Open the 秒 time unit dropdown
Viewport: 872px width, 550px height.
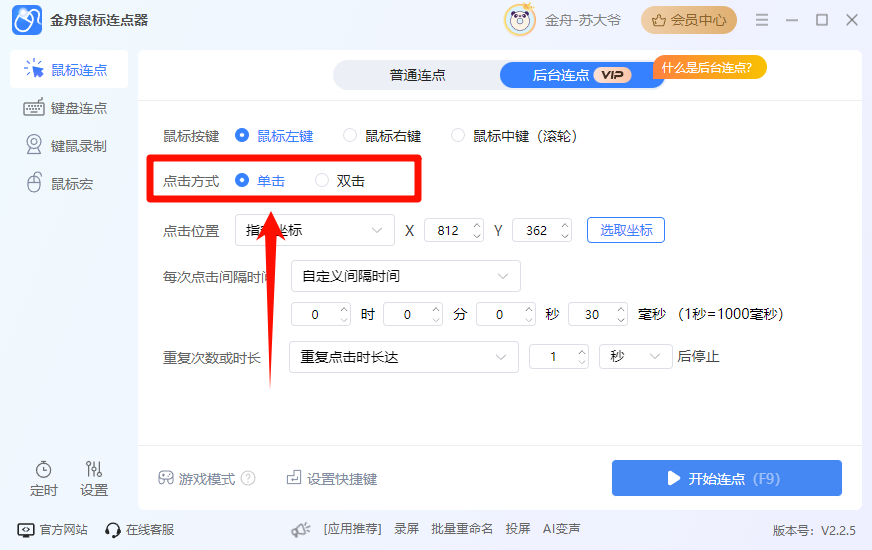point(635,356)
